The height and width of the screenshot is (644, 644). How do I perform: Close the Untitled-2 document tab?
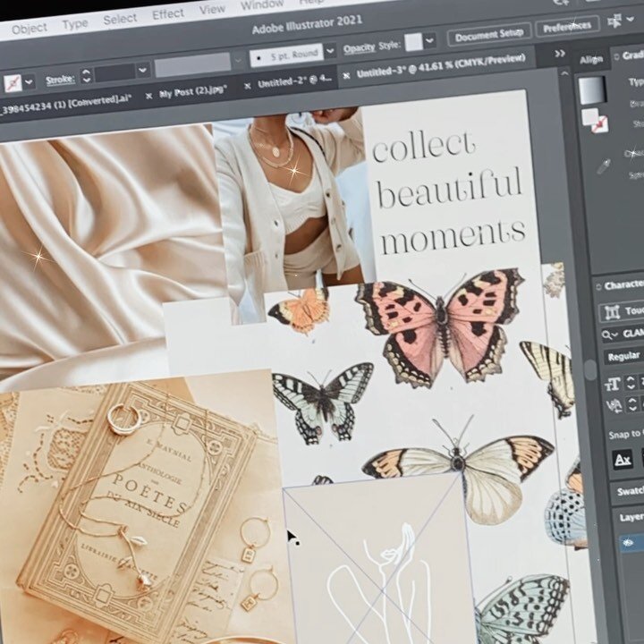click(247, 86)
